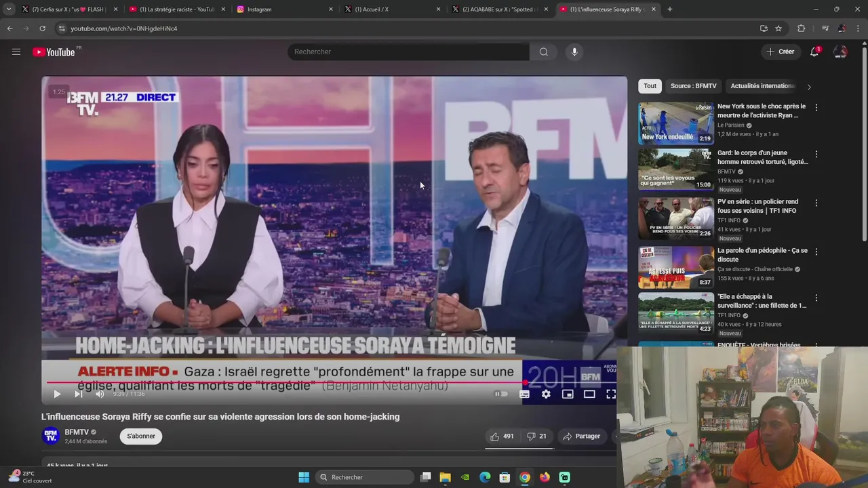Mute the video volume
This screenshot has width=868, height=488.
click(x=100, y=394)
